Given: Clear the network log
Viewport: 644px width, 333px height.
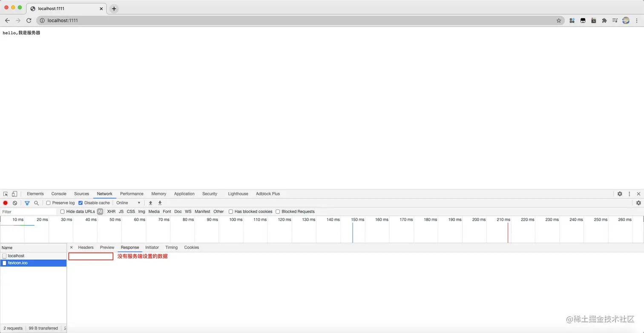Looking at the screenshot, I should coord(15,203).
